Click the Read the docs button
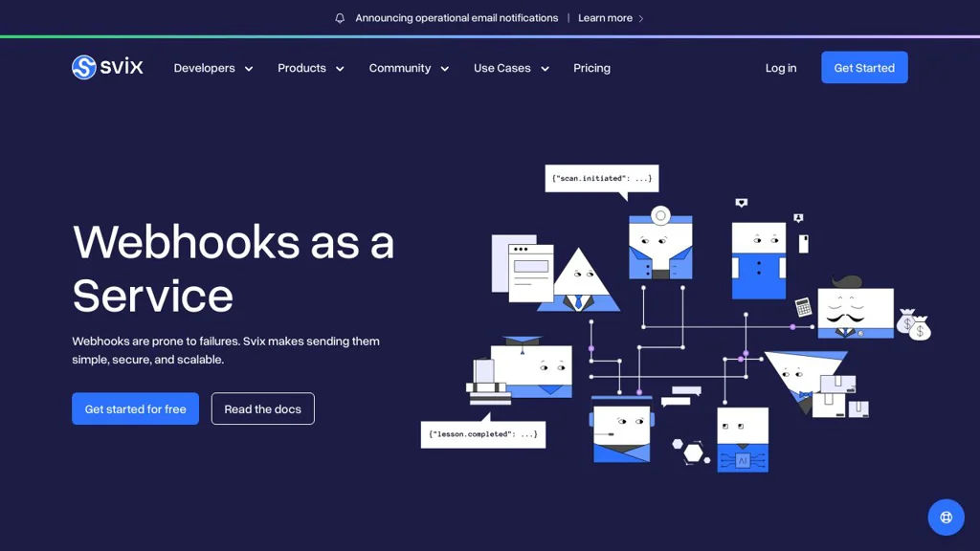 coord(262,408)
